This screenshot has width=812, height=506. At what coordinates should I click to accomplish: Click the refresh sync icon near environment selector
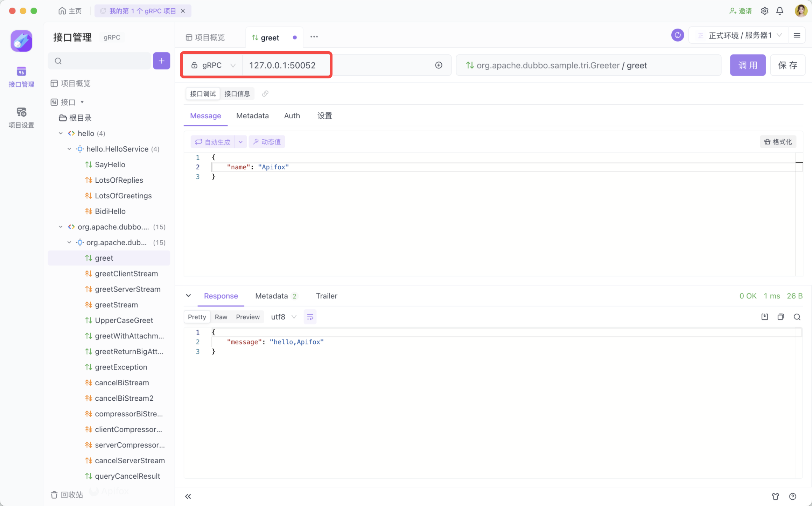(x=678, y=35)
